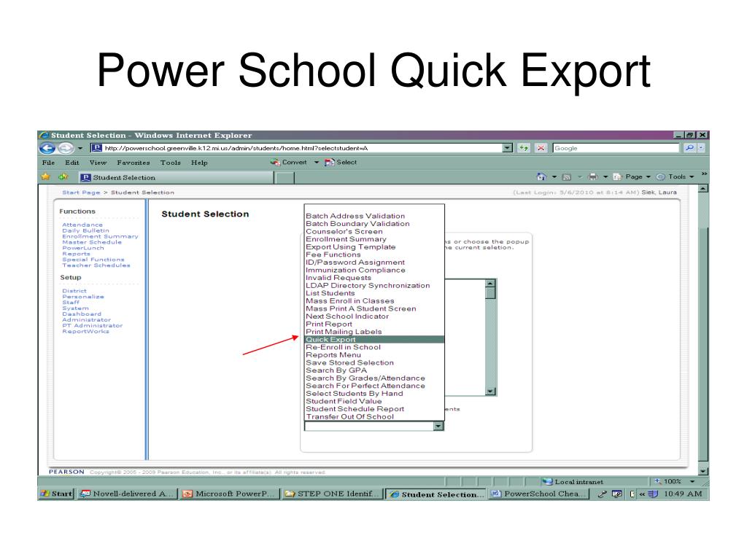The image size is (747, 560).
Task: Click the popup menu dropdown arrow
Action: [x=438, y=426]
